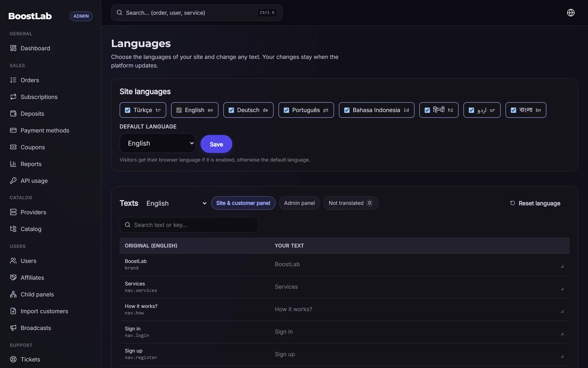The height and width of the screenshot is (368, 588).
Task: Click resize handle of BoostLab text field
Action: pos(562,266)
